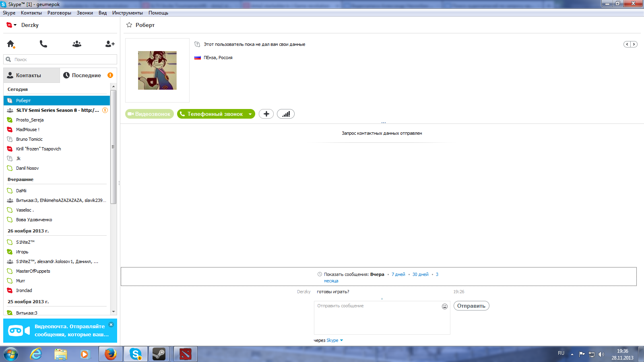Viewport: 644px width, 362px height.
Task: Show hidden tray icons arrow
Action: pos(572,354)
